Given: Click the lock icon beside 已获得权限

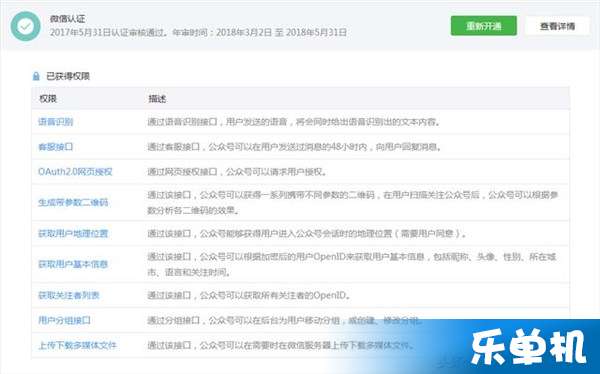Looking at the screenshot, I should (36, 76).
